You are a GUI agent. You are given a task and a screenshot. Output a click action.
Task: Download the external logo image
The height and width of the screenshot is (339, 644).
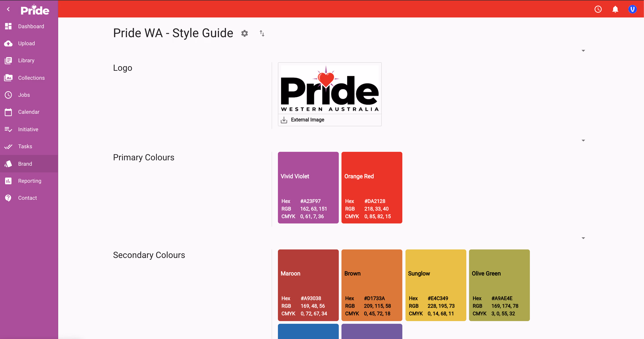tap(284, 120)
